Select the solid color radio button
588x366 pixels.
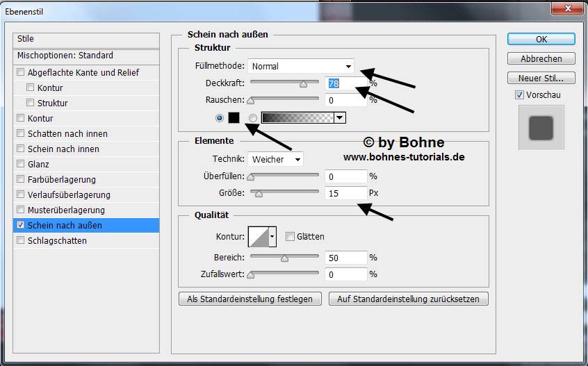220,118
